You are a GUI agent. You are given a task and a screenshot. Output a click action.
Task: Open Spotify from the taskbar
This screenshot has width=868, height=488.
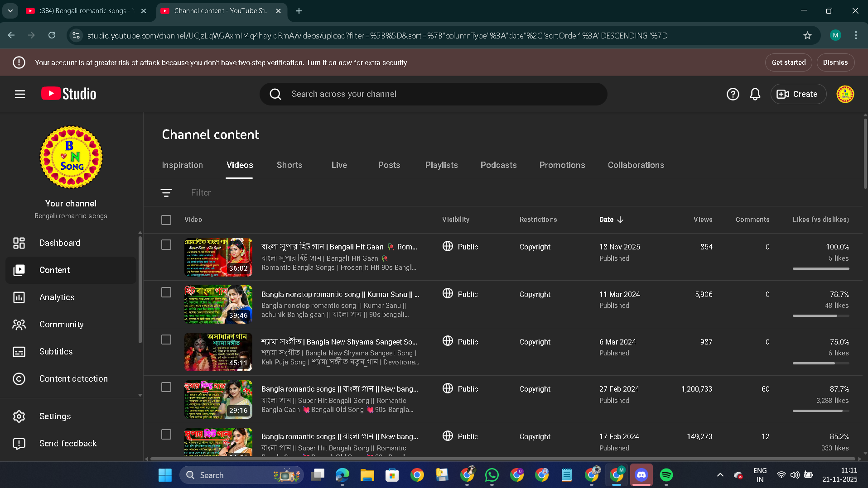pos(666,475)
